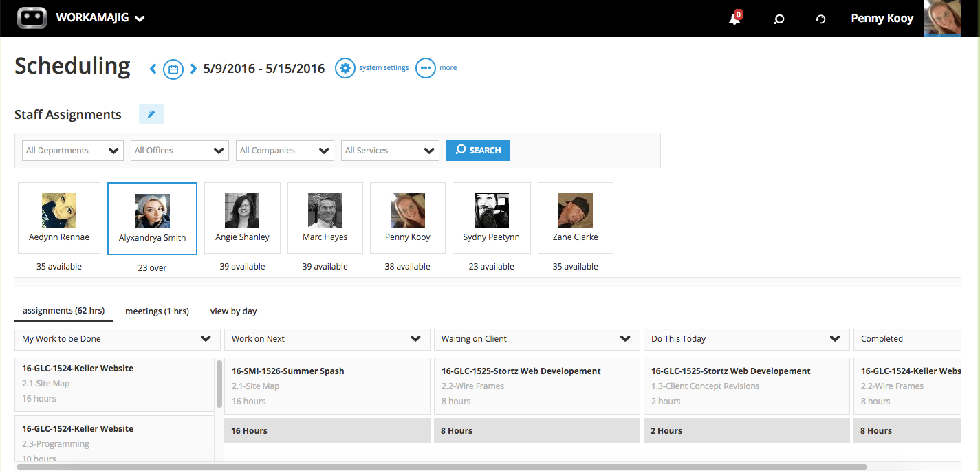Go to the previous week with left chevron
Screen dimensions: 980x471
[x=153, y=68]
